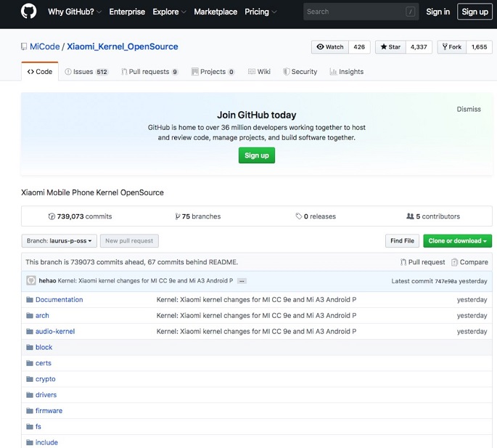Open the Security tab
Screen dimensions: 497x448
click(x=300, y=72)
